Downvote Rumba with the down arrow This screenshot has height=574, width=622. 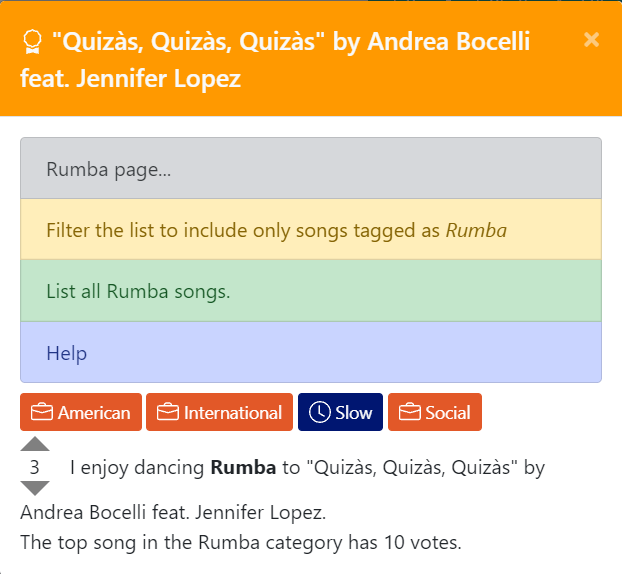point(35,488)
